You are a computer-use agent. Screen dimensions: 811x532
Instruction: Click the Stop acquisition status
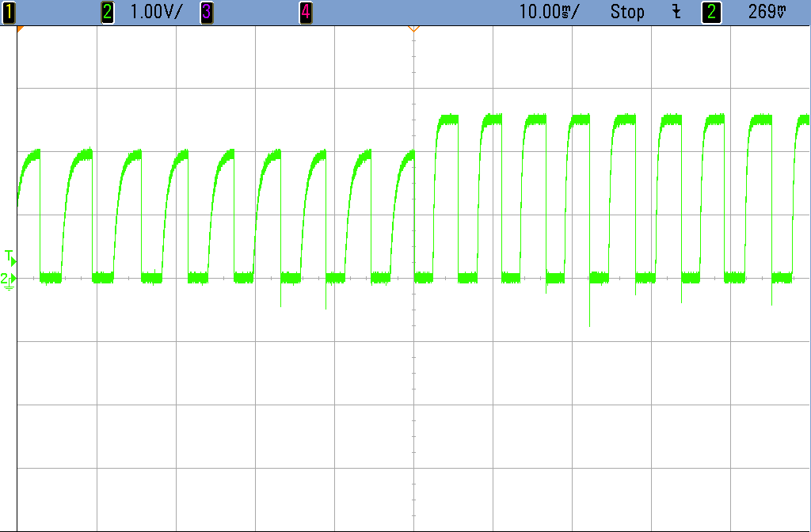[x=627, y=12]
